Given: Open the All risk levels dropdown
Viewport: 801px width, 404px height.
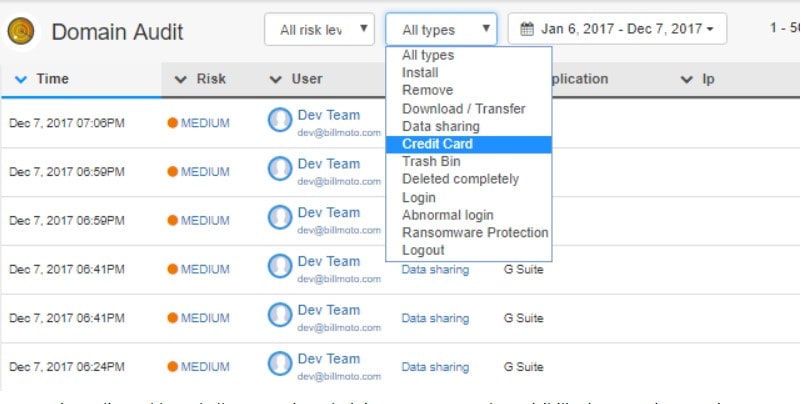Looking at the screenshot, I should [x=319, y=29].
